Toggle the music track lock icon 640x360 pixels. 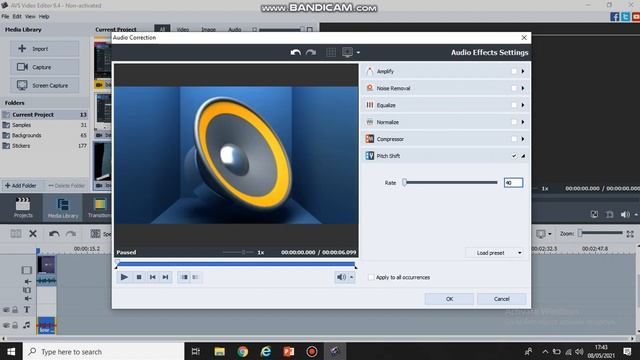point(15,325)
